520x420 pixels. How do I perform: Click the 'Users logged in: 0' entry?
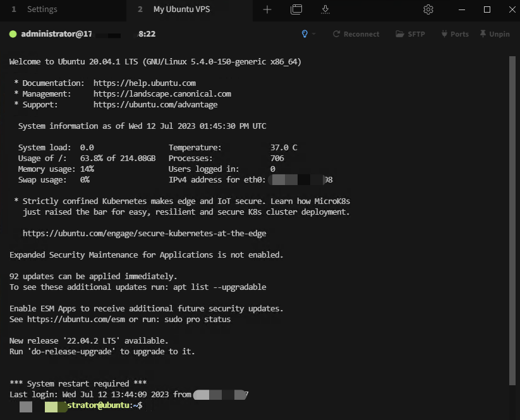(x=222, y=169)
